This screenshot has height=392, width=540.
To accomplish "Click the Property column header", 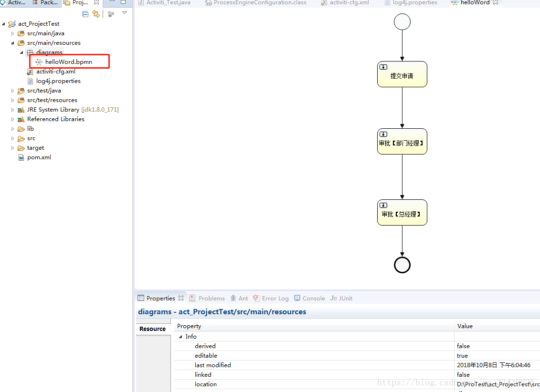I will pos(314,326).
